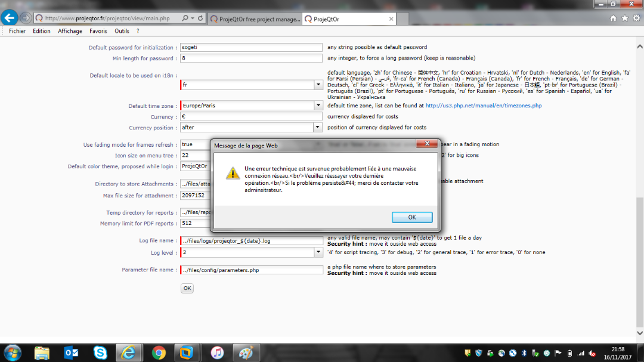Click the Default password for initialization field

click(251, 47)
